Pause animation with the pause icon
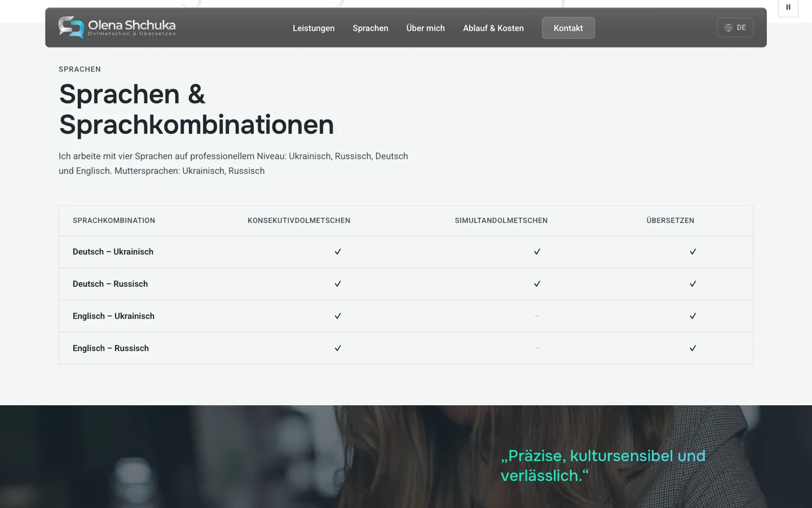The height and width of the screenshot is (508, 812). click(x=788, y=7)
